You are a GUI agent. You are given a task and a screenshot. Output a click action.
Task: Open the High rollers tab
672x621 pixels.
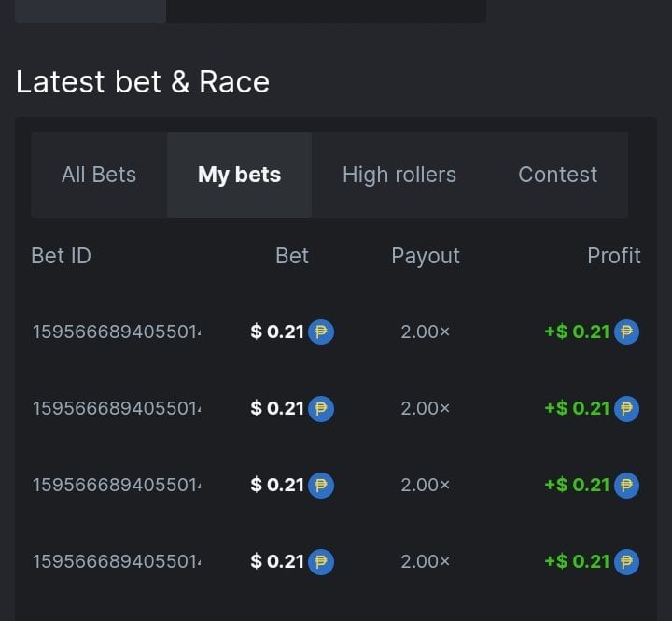click(399, 175)
